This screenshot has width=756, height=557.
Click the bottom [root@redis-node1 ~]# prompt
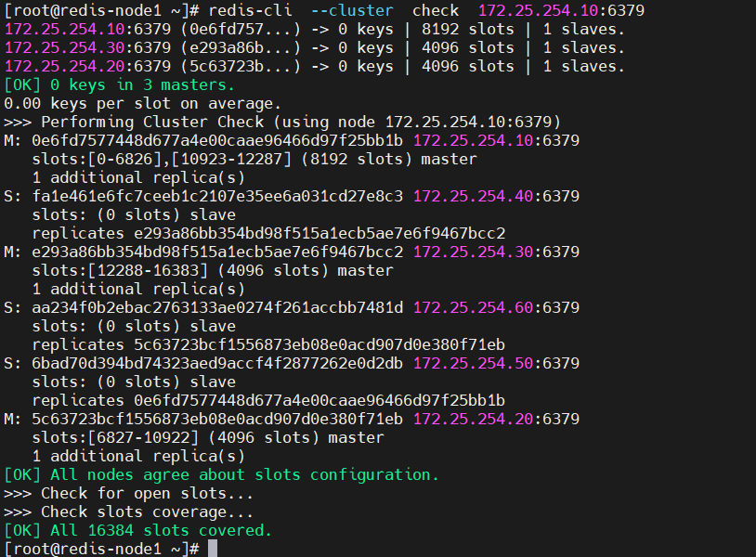101,549
